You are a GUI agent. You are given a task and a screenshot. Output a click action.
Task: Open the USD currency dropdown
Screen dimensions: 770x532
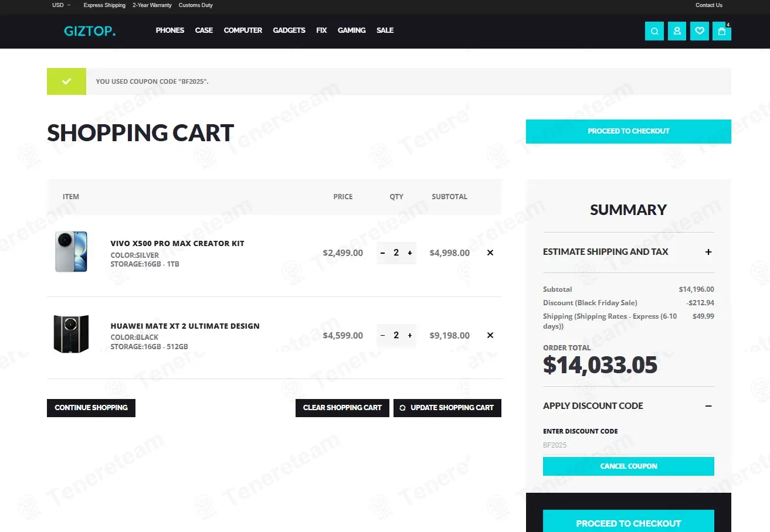(x=61, y=5)
